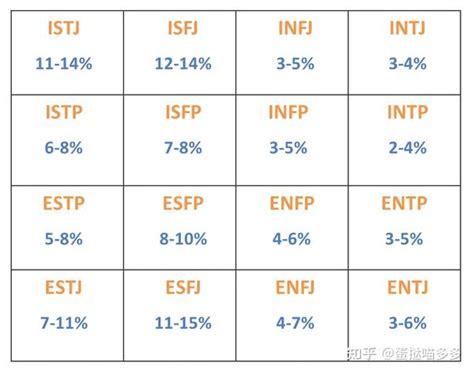This screenshot has height=373, width=474.
Task: Click the Zhihu watermark text
Action: pyautogui.click(x=404, y=354)
